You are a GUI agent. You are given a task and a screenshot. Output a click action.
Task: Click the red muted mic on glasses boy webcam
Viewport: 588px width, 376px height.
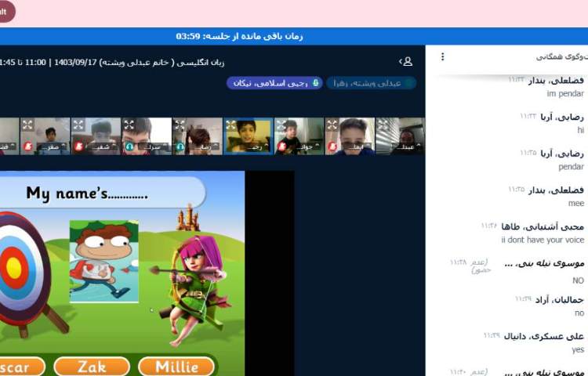pos(332,146)
